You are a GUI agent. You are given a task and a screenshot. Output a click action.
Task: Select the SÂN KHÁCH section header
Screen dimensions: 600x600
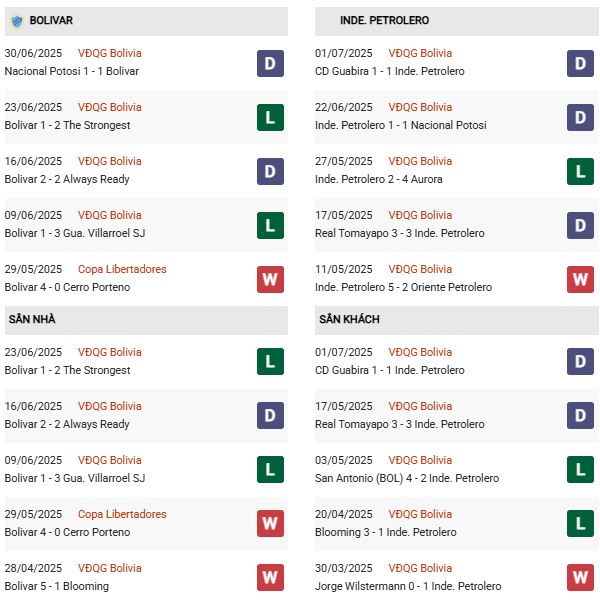coord(349,319)
